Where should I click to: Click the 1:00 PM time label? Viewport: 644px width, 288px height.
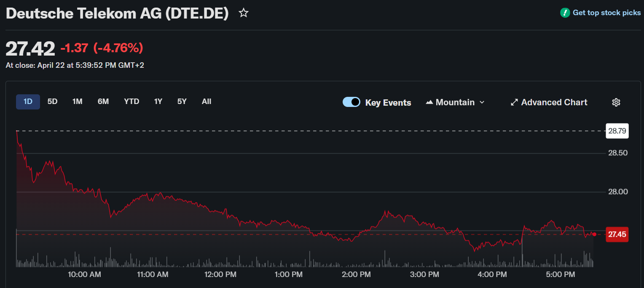288,275
